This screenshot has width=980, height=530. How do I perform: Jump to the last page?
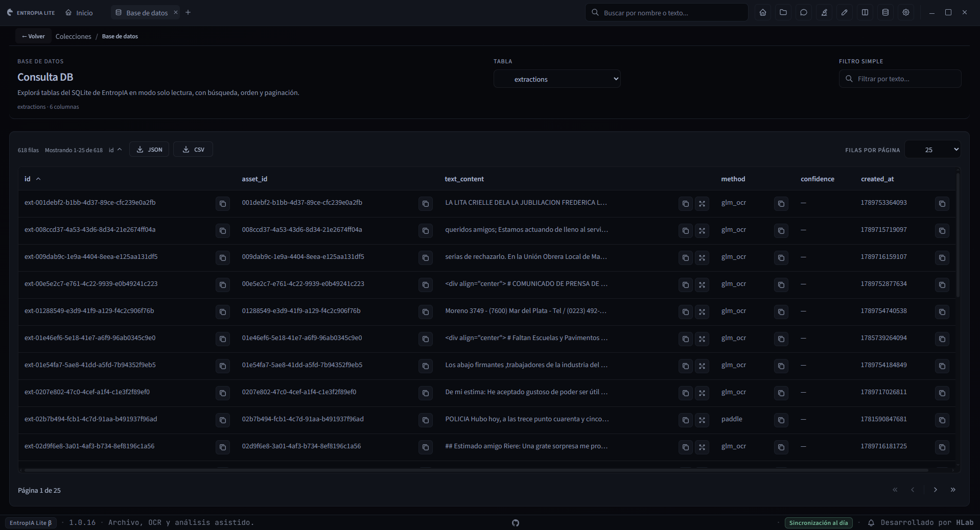(953, 490)
